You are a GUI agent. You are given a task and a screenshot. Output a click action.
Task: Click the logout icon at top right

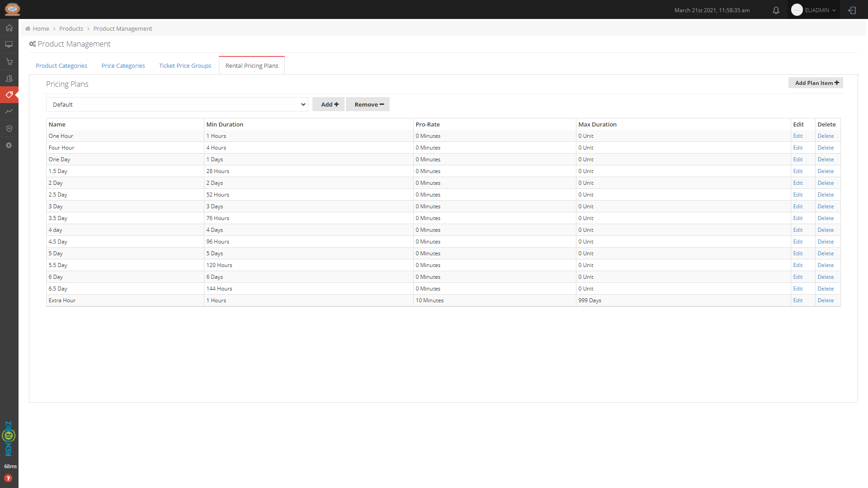coord(852,10)
